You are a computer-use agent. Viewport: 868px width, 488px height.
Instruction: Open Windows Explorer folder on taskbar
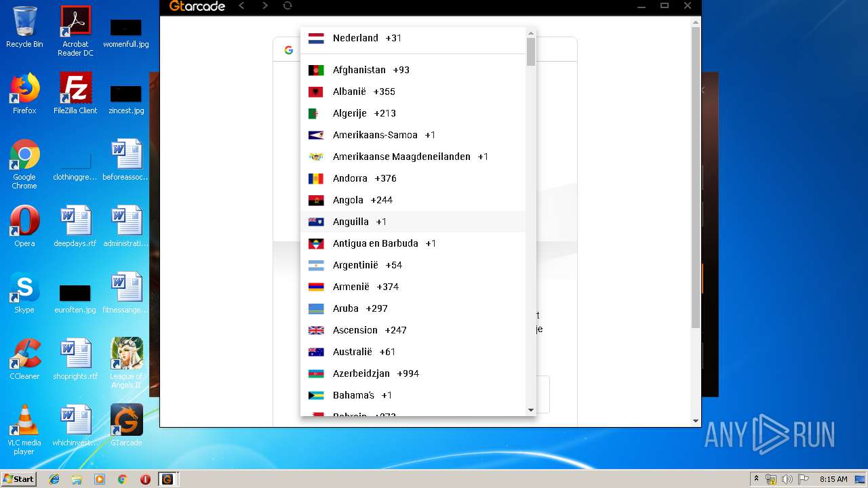77,479
